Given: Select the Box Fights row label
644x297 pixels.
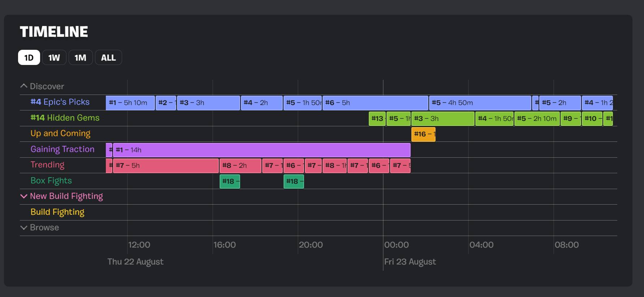Looking at the screenshot, I should pos(51,180).
